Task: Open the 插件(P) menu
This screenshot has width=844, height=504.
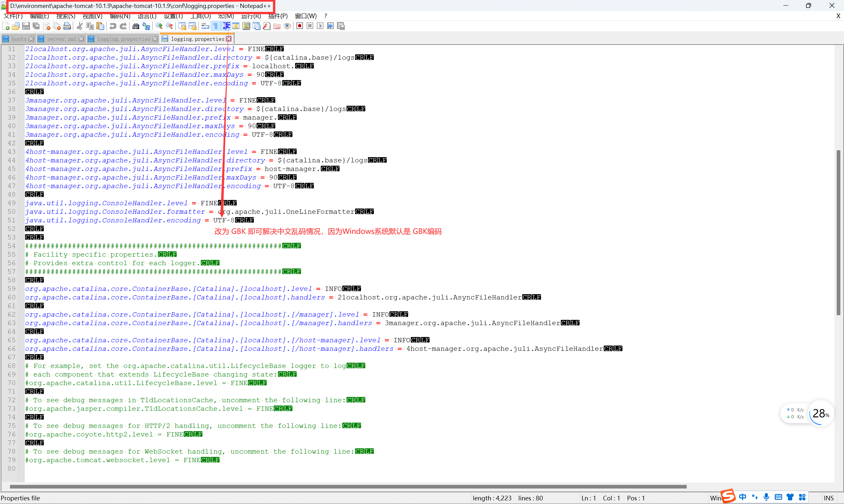Action: 278,16
